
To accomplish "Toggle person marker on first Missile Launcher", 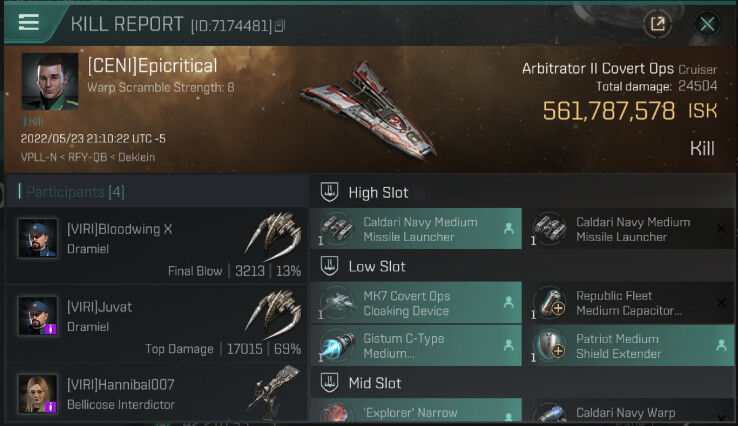I will click(x=508, y=229).
